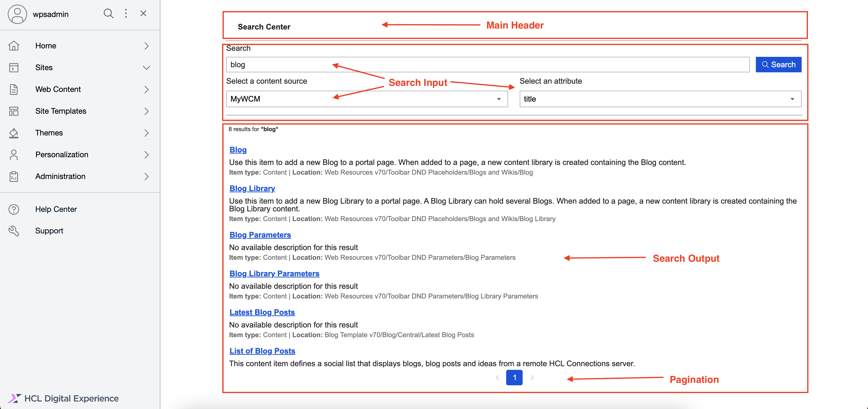Open the Blog Library Parameters result link

coord(274,274)
